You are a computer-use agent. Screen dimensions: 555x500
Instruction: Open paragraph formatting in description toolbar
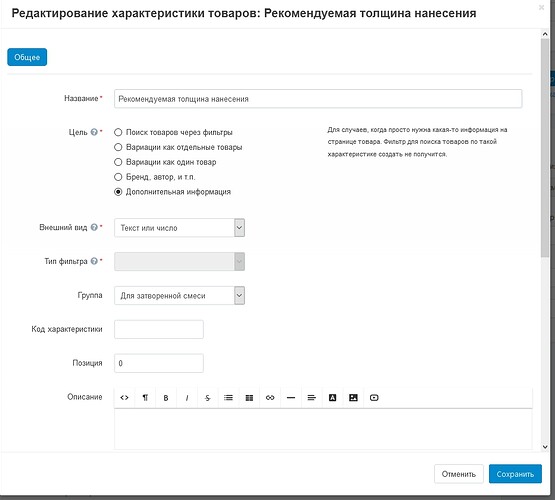pos(145,398)
